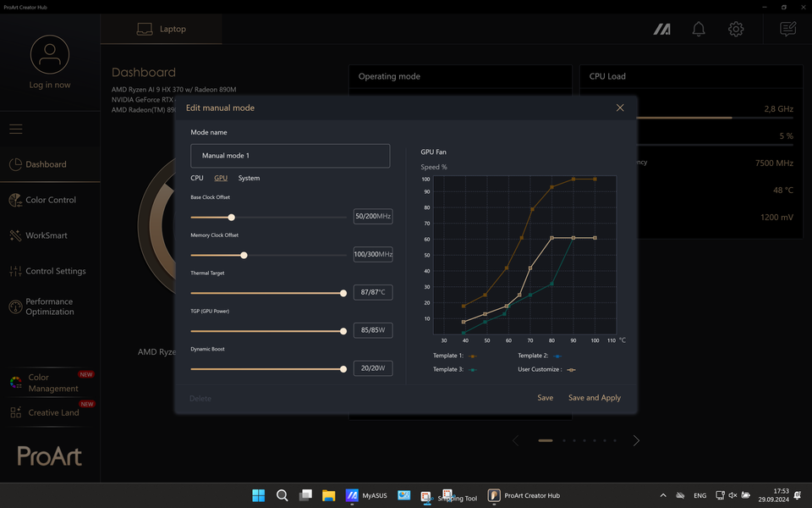Click the user curve point at 40°C

pyautogui.click(x=464, y=322)
